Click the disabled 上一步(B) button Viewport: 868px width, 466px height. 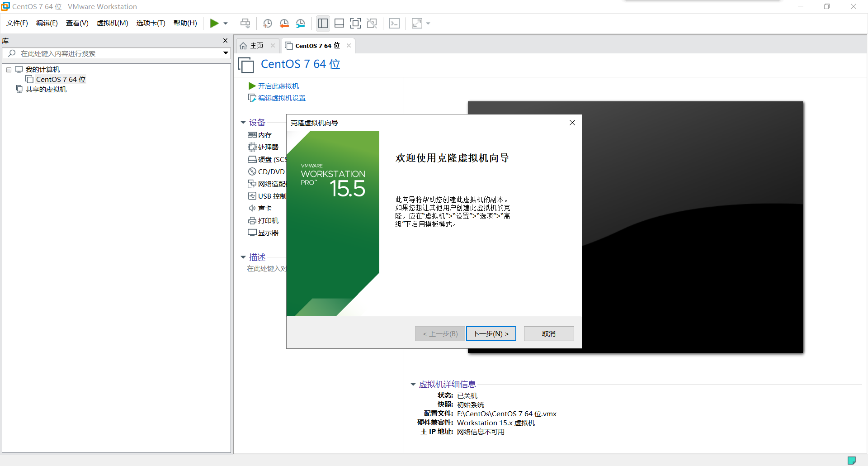click(x=440, y=334)
